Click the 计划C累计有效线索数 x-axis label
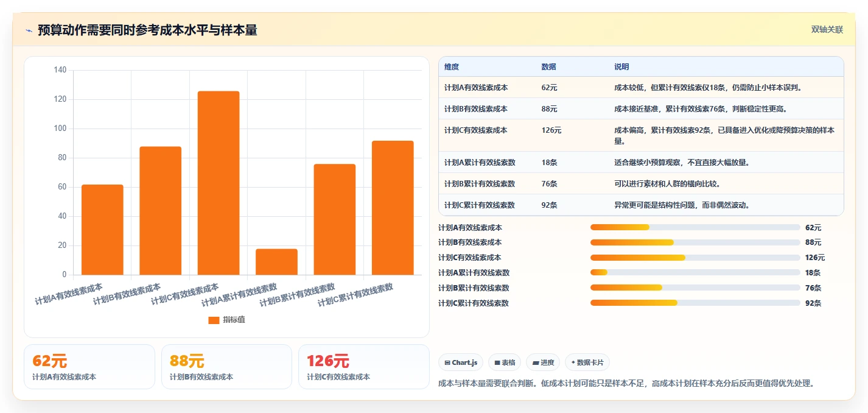This screenshot has width=868, height=413. (x=355, y=295)
